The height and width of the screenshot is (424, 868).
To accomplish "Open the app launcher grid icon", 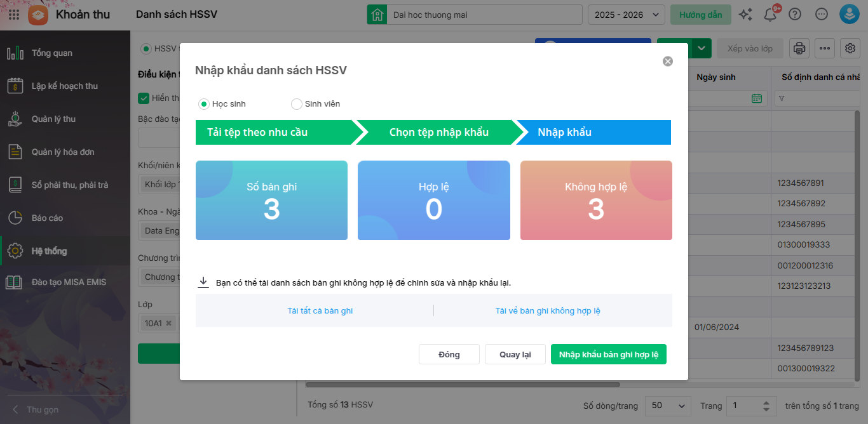I will pyautogui.click(x=14, y=15).
